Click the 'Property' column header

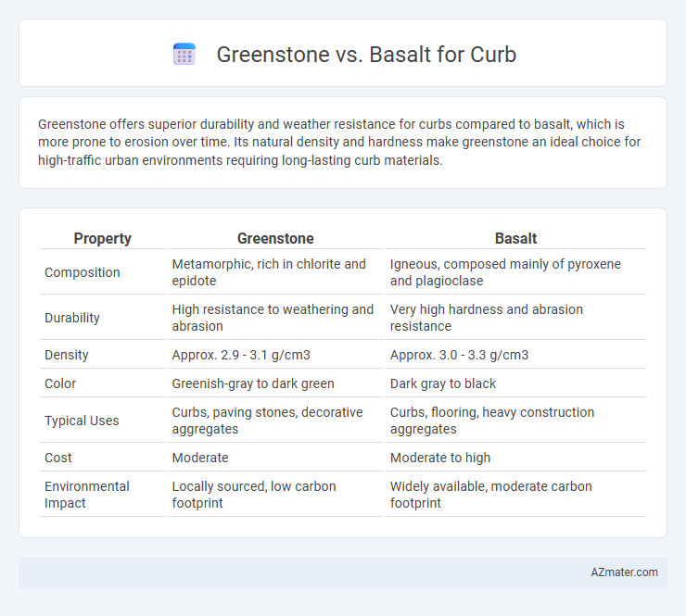point(102,238)
